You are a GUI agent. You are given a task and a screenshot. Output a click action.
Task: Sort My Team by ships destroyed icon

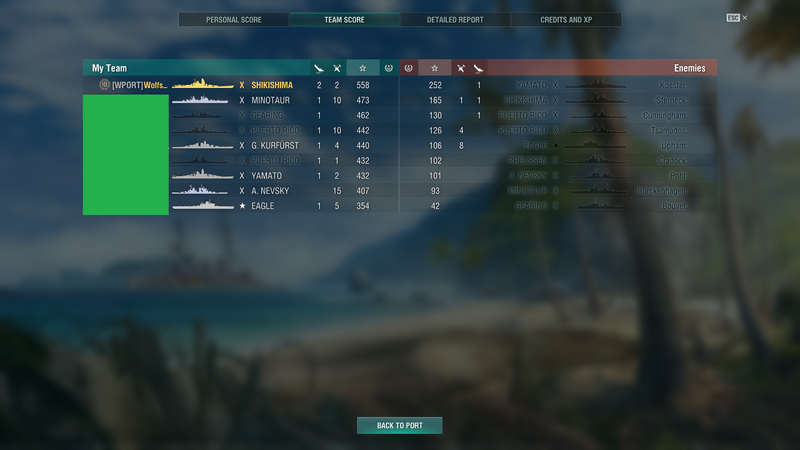[x=319, y=68]
